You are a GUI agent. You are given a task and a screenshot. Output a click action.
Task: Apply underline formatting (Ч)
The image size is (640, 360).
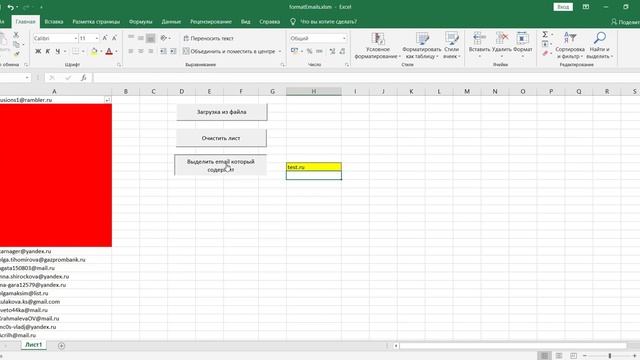pos(58,51)
